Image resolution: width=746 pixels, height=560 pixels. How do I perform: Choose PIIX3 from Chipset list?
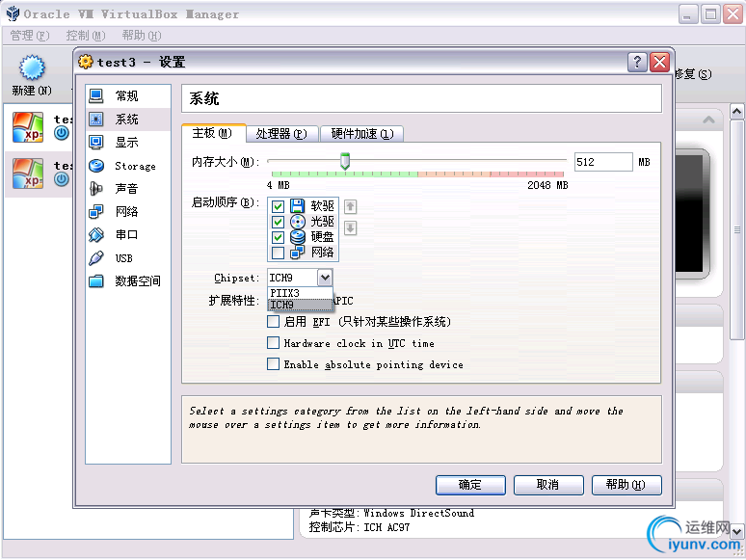(x=300, y=293)
